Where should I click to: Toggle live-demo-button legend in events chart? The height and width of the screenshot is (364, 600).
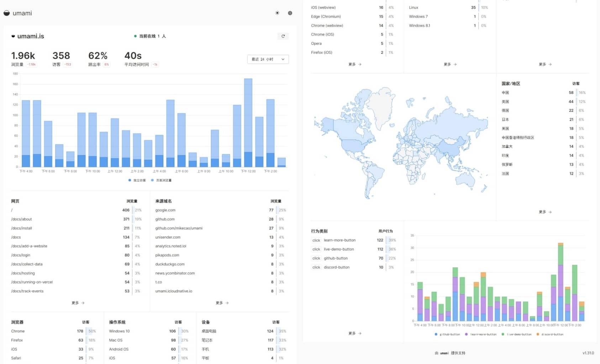click(x=516, y=334)
